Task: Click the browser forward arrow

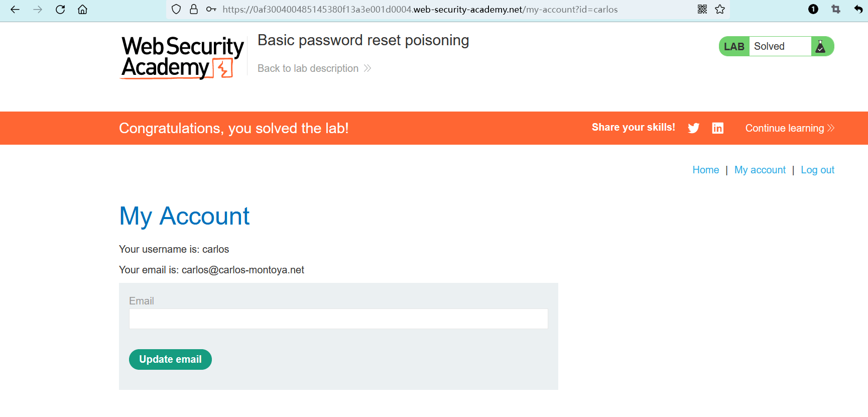Action: (38, 10)
